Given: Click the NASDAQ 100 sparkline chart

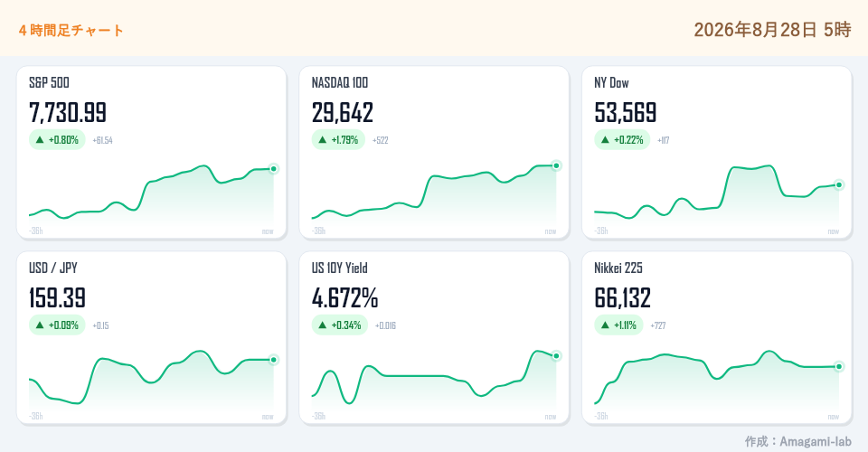Looking at the screenshot, I should tap(434, 194).
